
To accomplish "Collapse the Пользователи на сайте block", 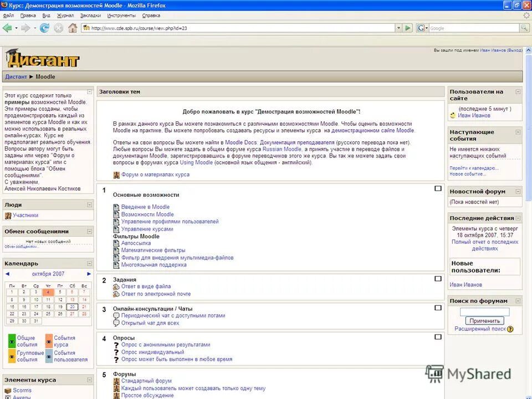I will point(518,91).
